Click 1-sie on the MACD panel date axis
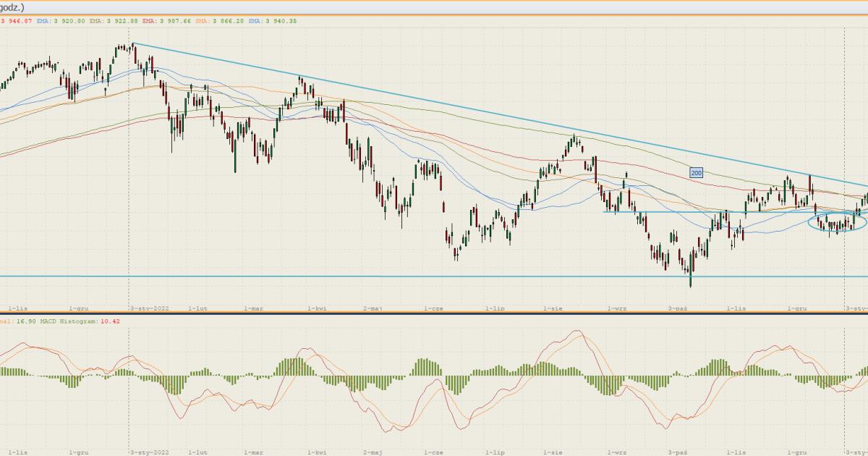The image size is (868, 456). pyautogui.click(x=554, y=452)
